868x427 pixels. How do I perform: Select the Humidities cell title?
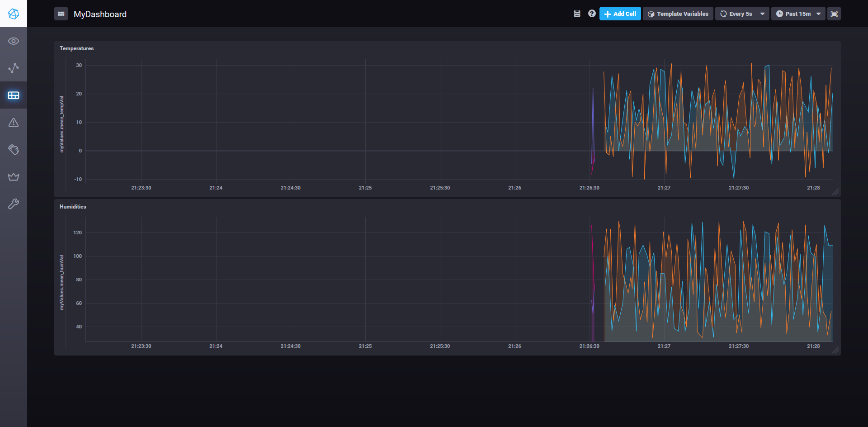tap(73, 207)
